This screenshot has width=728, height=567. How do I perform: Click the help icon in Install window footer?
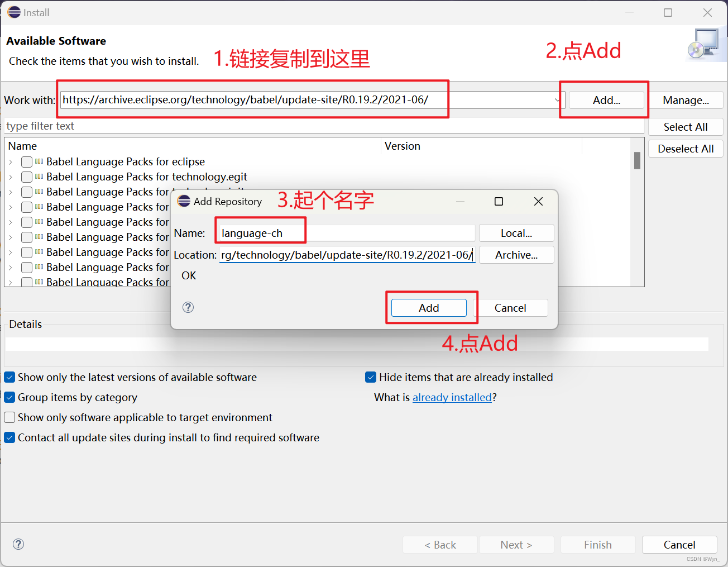[x=18, y=544]
